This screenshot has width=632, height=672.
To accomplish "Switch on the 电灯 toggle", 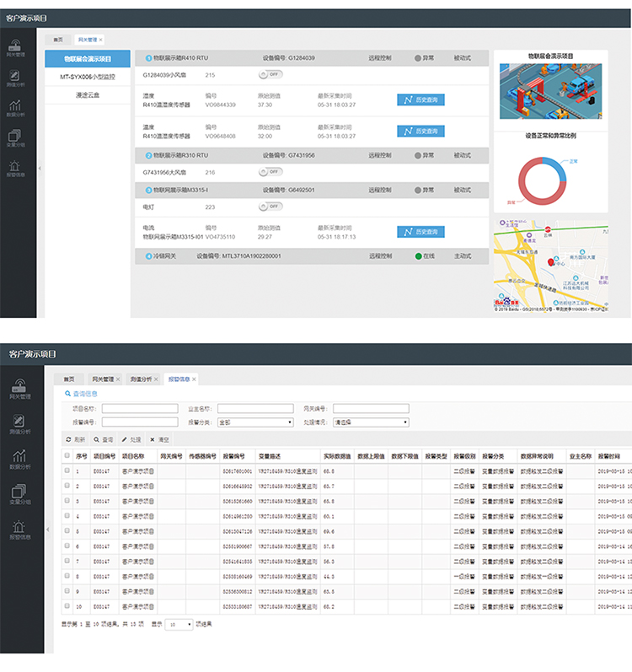I will click(270, 207).
